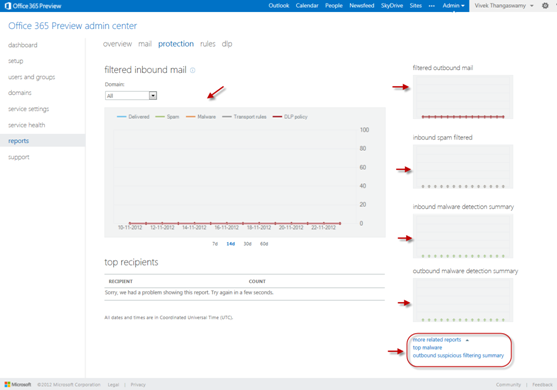Open the top bar ellipsis menu
Image resolution: width=557 pixels, height=390 pixels.
[432, 6]
